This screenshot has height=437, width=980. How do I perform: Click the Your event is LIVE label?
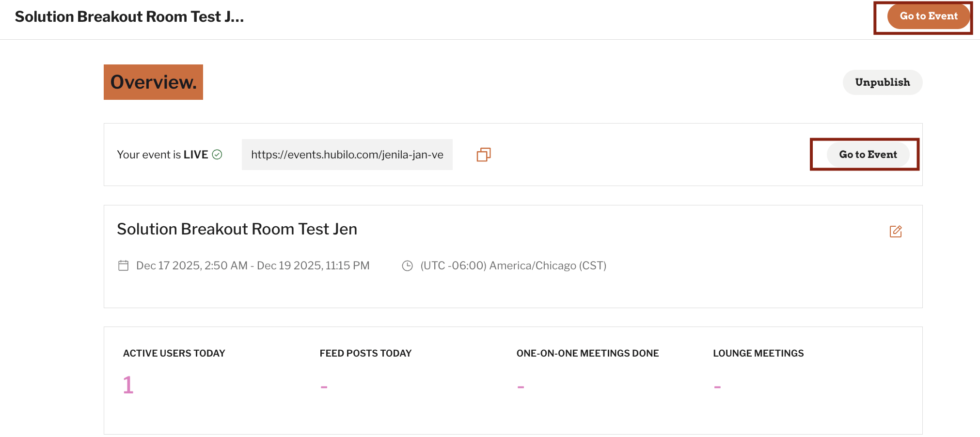[x=162, y=155]
